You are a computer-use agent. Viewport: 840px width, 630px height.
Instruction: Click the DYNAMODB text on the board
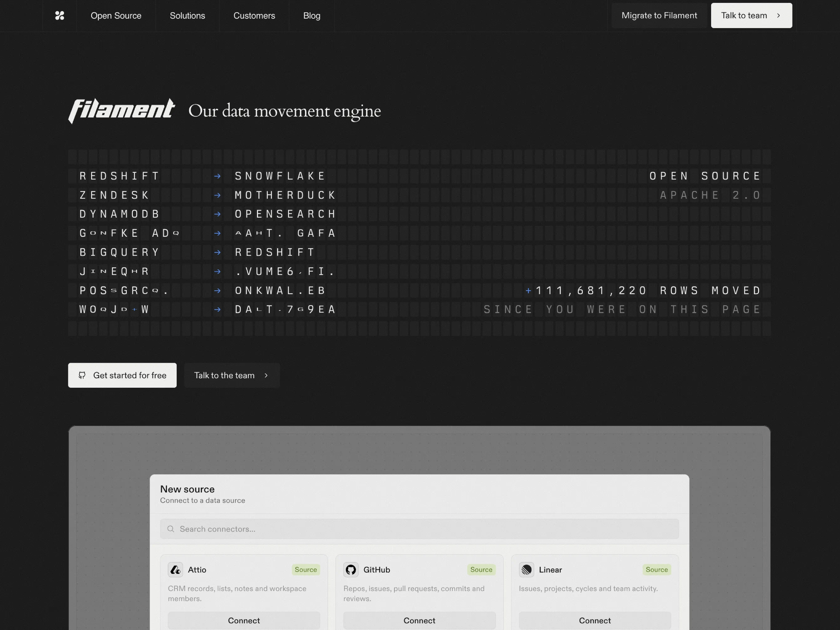[119, 214]
